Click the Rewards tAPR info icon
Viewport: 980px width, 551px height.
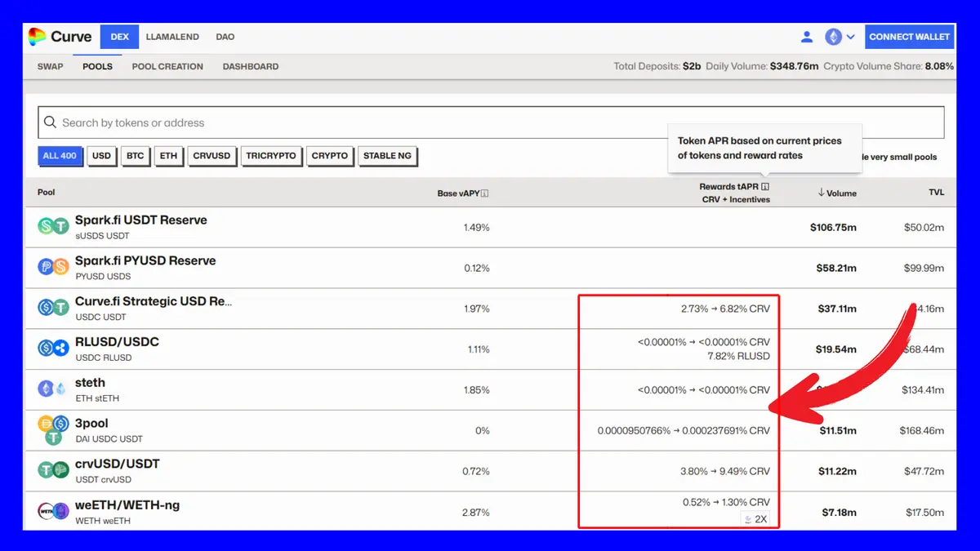pyautogui.click(x=765, y=187)
